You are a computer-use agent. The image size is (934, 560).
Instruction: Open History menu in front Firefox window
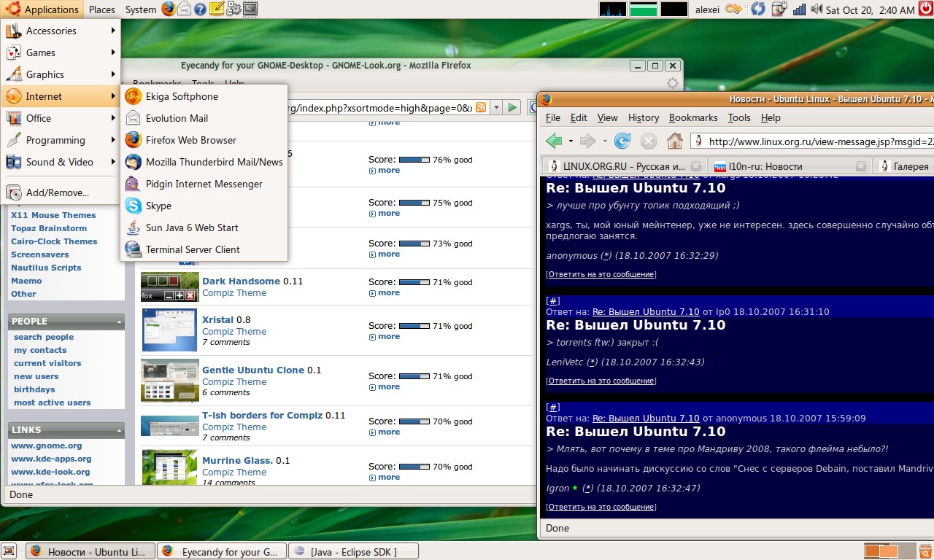tap(644, 117)
